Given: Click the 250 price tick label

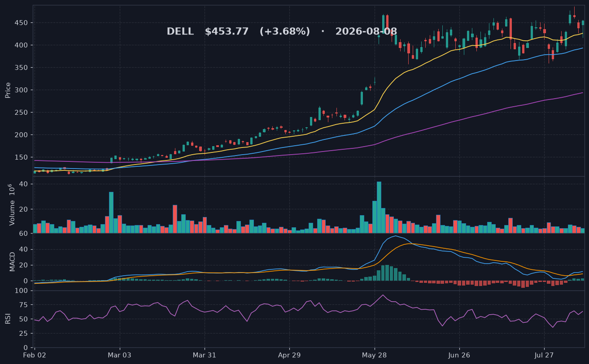Looking at the screenshot, I should point(21,113).
